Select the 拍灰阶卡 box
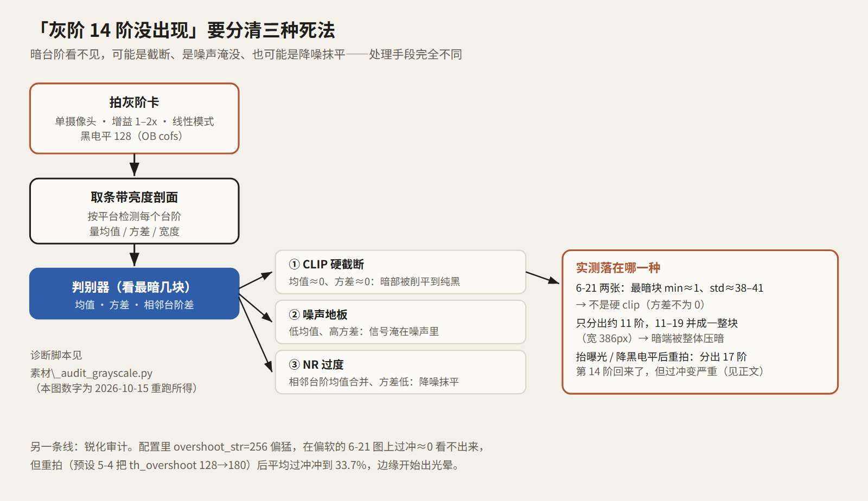 (x=135, y=118)
